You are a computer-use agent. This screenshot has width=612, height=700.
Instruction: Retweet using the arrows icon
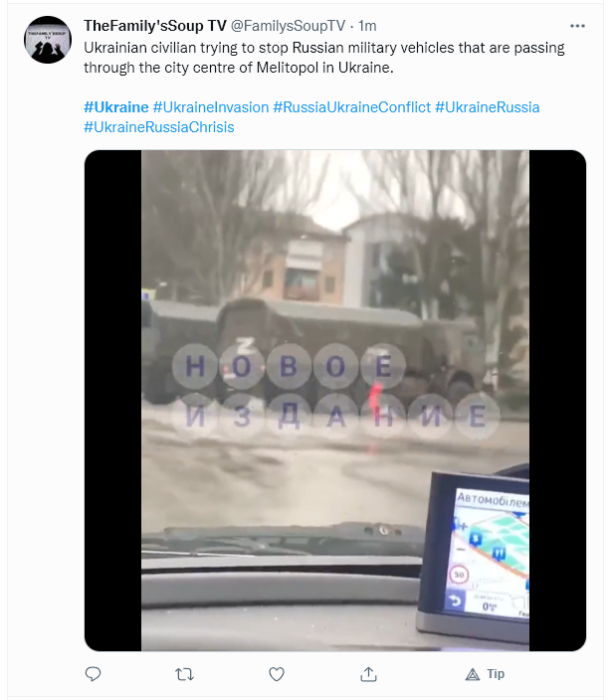pos(184,674)
